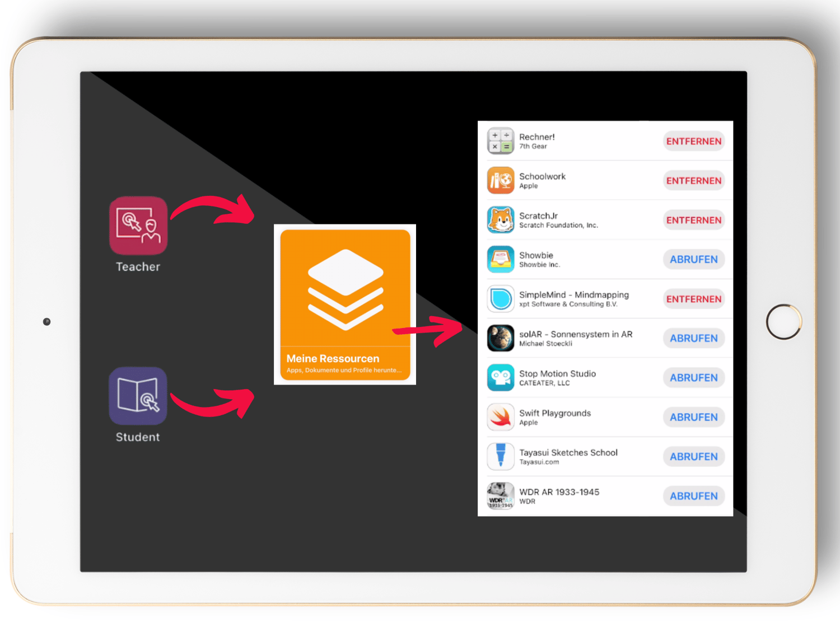This screenshot has width=840, height=637.
Task: Open the Schoolwork app icon
Action: coord(500,180)
